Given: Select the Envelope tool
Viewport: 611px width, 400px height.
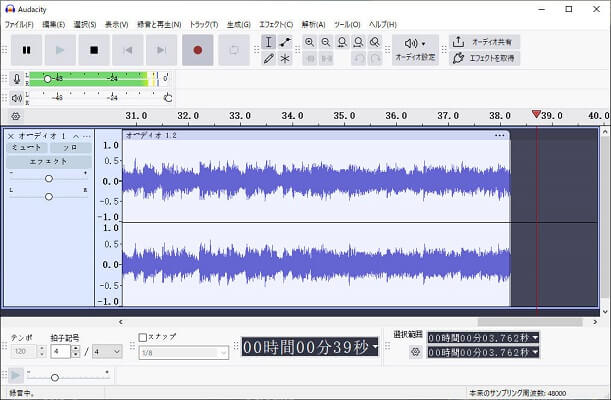Looking at the screenshot, I should 285,42.
